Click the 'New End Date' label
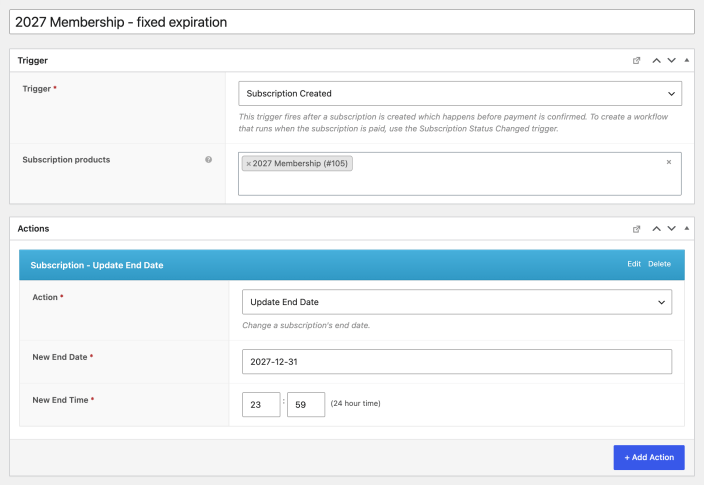The height and width of the screenshot is (485, 704). pos(60,357)
